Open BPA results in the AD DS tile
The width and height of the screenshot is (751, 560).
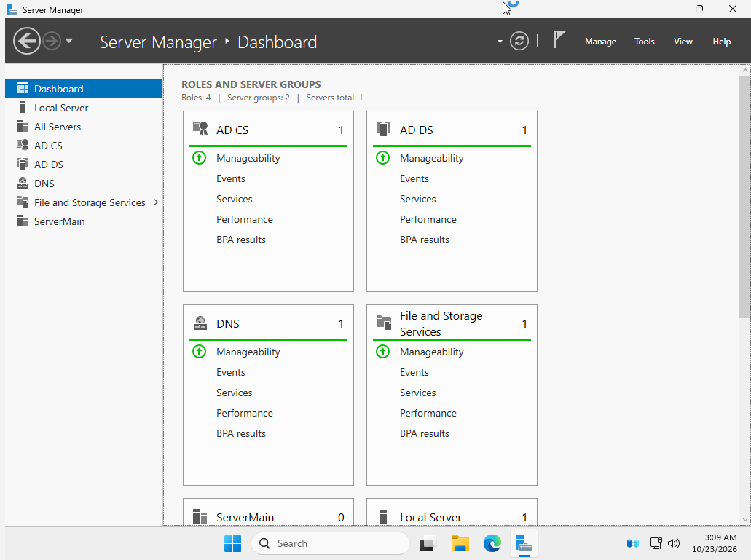point(425,240)
